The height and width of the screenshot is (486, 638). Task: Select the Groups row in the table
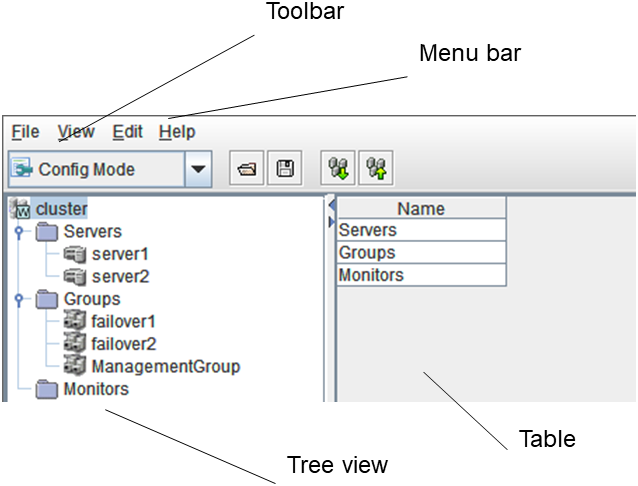421,253
